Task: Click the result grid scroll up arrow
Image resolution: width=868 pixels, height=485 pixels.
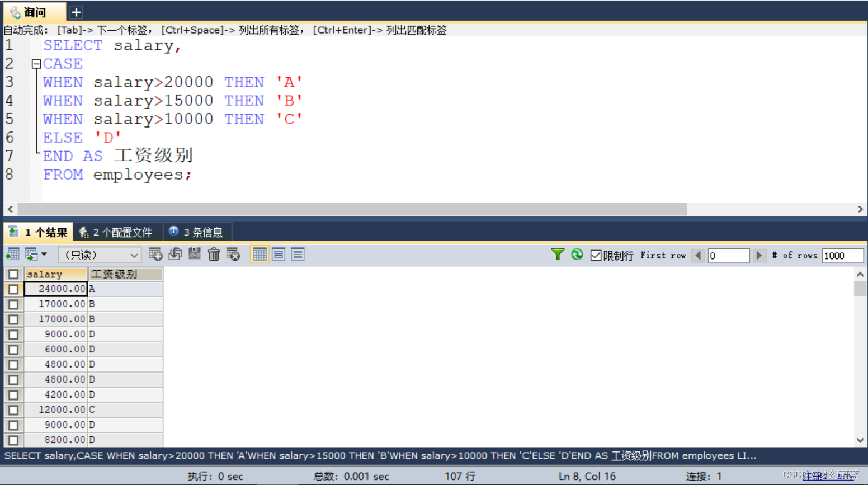Action: click(860, 274)
